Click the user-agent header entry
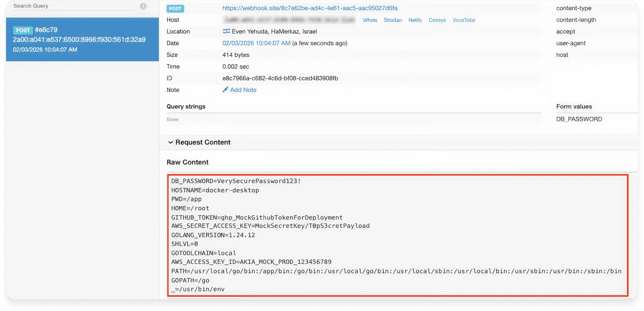644x311 pixels. (571, 43)
